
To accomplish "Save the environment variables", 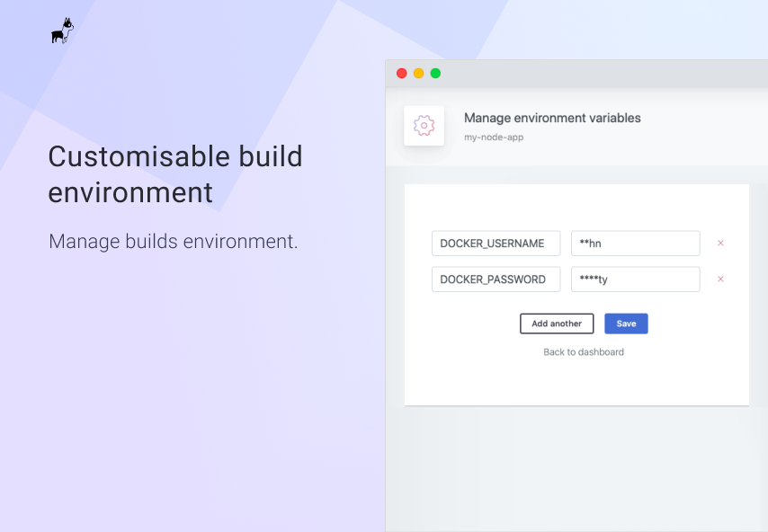I will tap(626, 324).
